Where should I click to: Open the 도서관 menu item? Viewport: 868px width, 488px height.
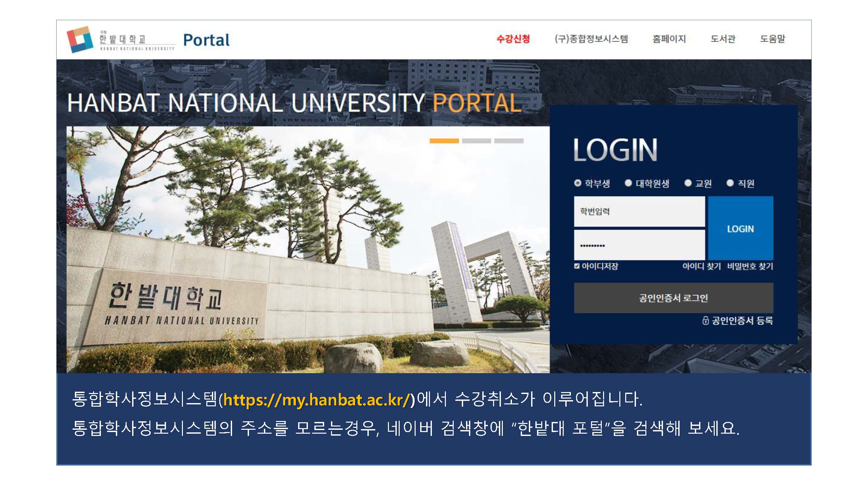click(723, 39)
